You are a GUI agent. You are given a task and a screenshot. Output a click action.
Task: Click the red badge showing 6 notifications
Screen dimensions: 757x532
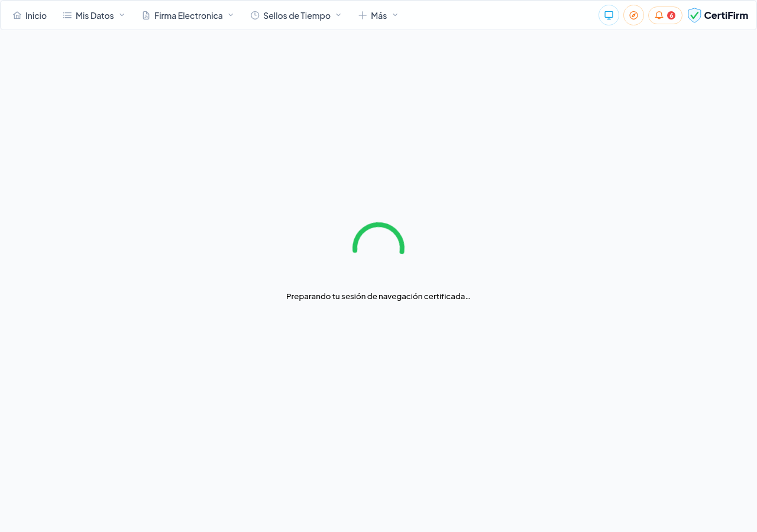click(672, 15)
